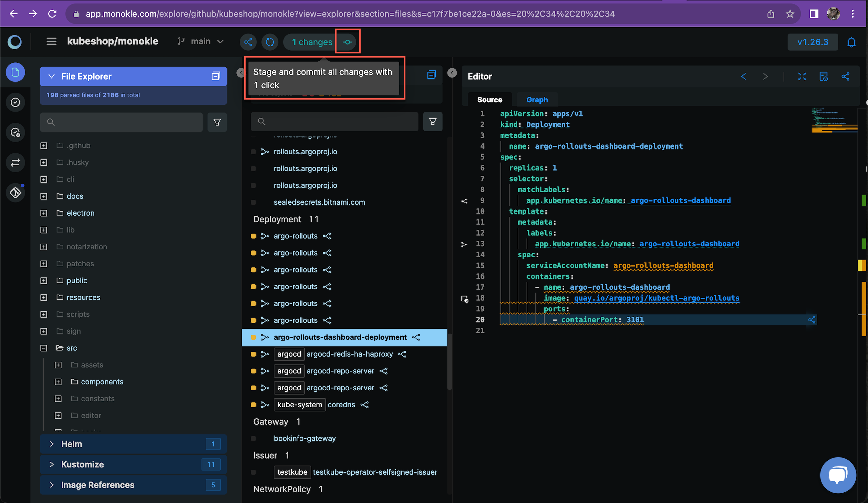Screen dimensions: 868x503
Task: Click the share icon on editor line 20
Action: (812, 320)
